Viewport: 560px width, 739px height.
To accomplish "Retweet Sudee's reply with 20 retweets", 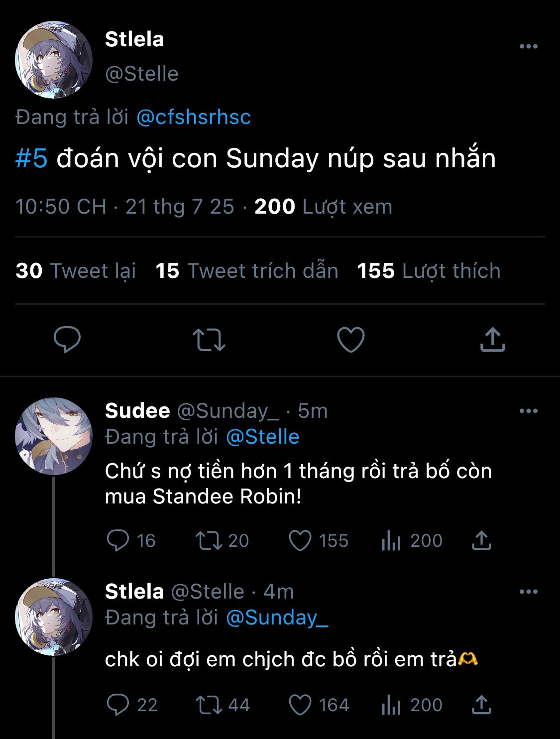I will 209,540.
